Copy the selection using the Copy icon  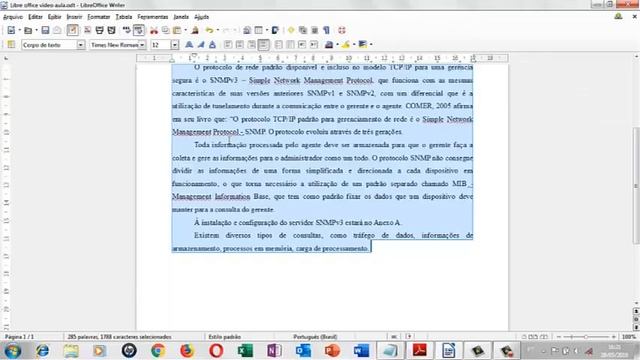click(x=165, y=30)
